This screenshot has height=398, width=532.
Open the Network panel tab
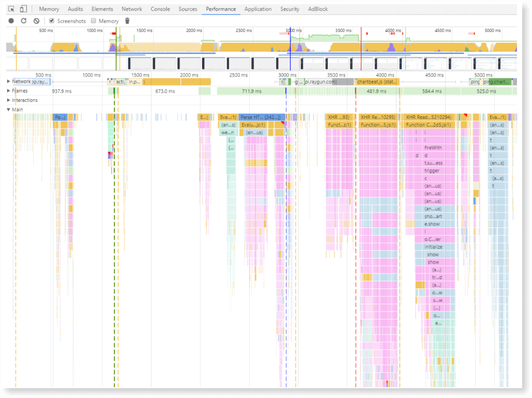click(x=132, y=9)
